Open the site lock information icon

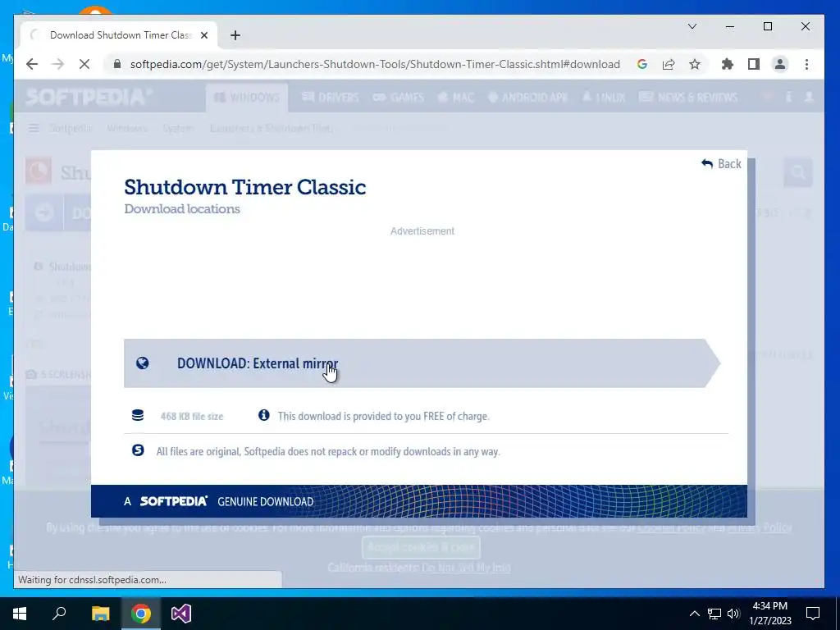(x=117, y=64)
